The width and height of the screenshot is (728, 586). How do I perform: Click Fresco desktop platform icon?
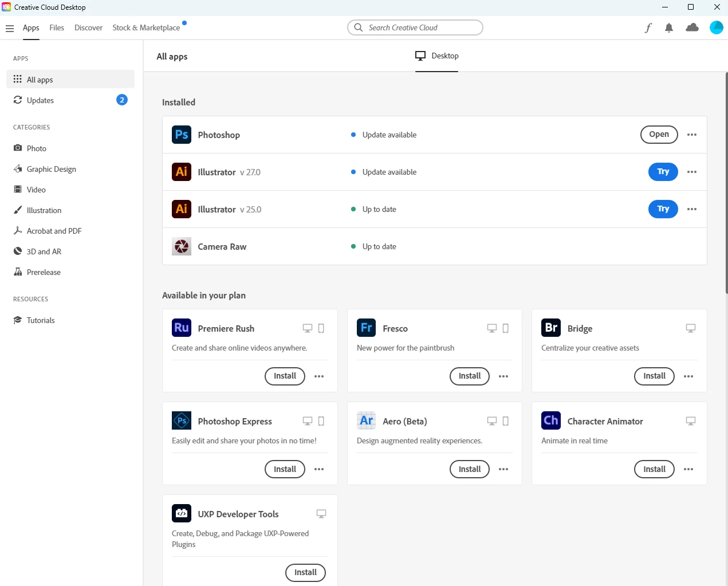pos(492,328)
